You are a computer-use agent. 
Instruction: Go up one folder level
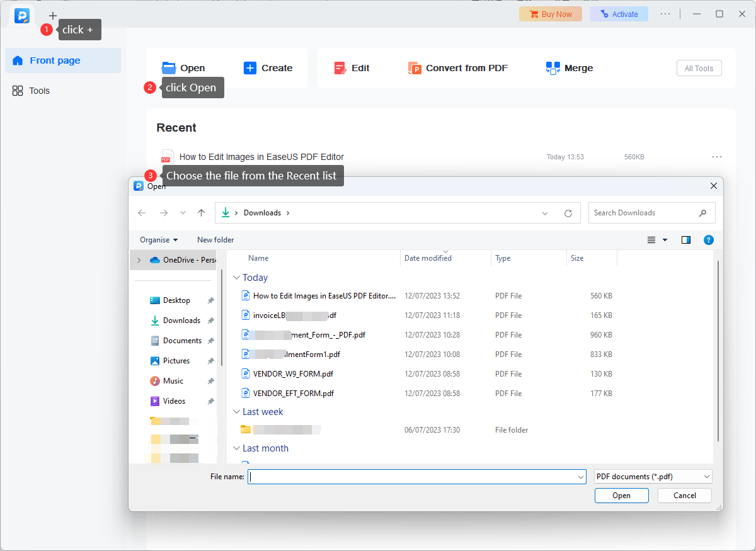pyautogui.click(x=201, y=213)
